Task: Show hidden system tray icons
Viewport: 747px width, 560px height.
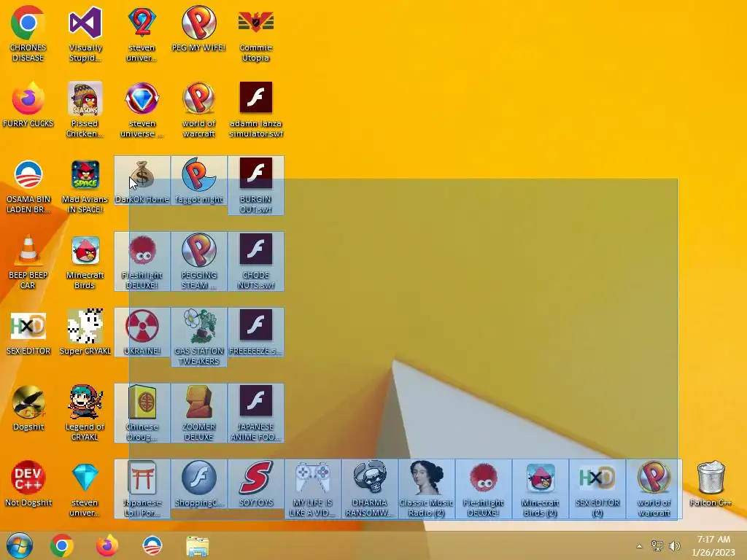Action: [639, 546]
